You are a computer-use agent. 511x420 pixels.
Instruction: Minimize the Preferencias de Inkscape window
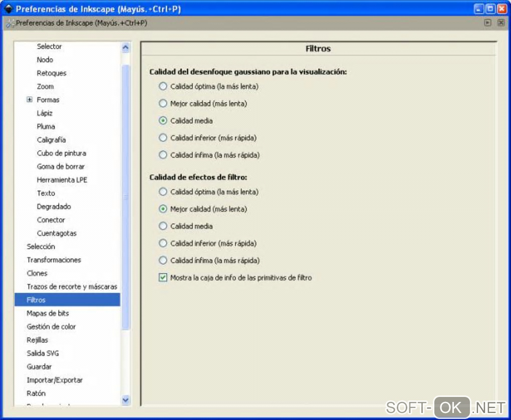click(x=478, y=9)
